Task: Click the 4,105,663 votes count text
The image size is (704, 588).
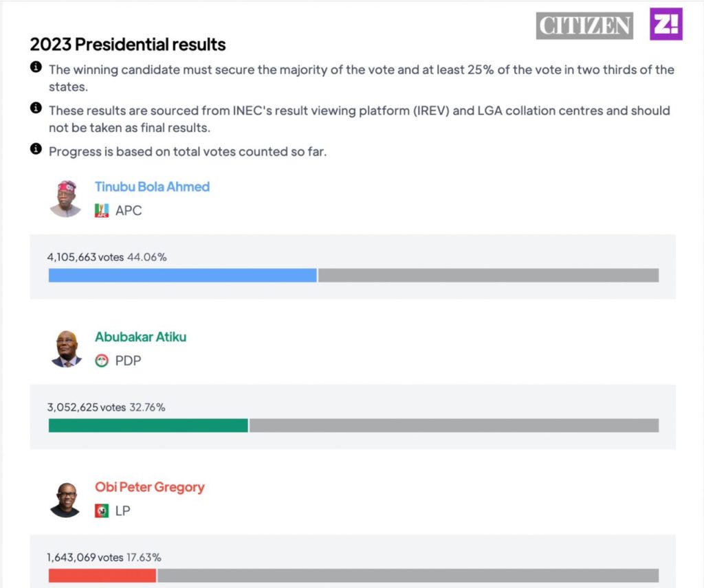Action: click(x=85, y=257)
